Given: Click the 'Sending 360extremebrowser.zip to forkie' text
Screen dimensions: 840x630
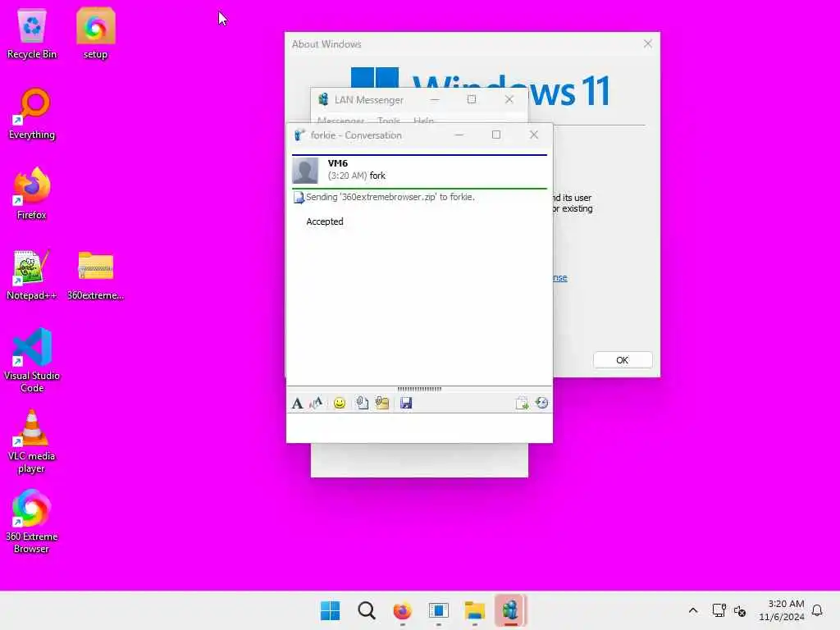Looking at the screenshot, I should pyautogui.click(x=390, y=197).
